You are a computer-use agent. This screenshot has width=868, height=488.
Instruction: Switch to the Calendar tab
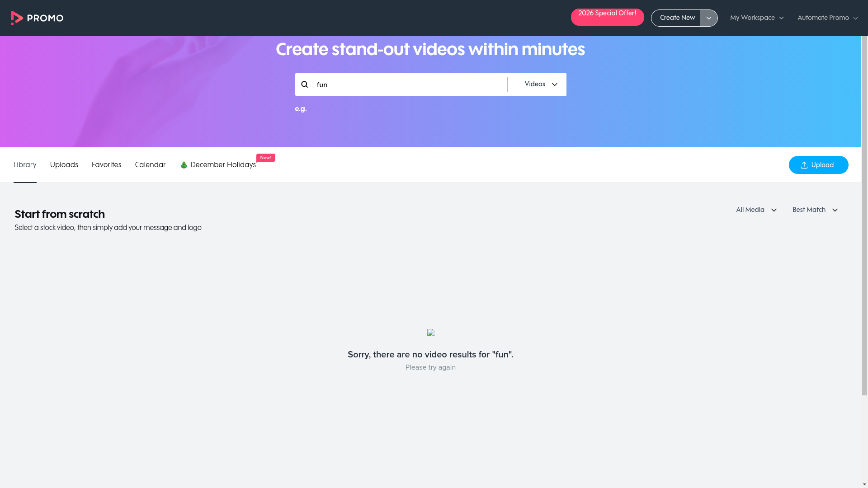click(151, 165)
